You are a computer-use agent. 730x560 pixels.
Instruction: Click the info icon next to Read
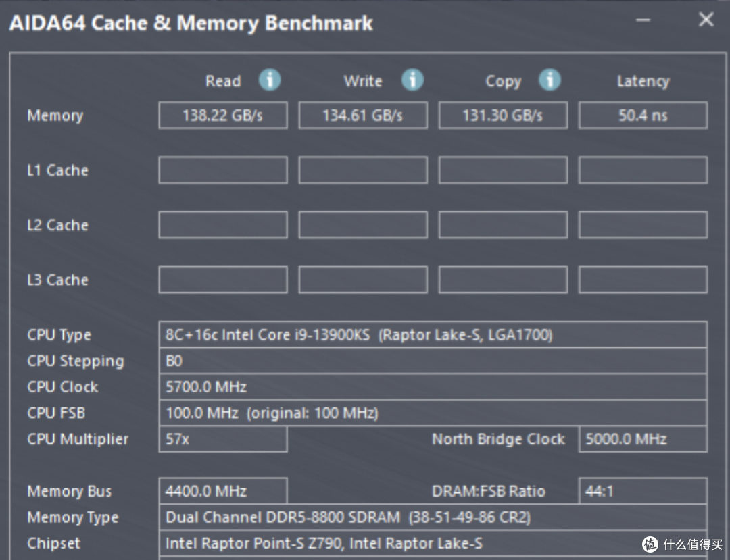coord(270,80)
